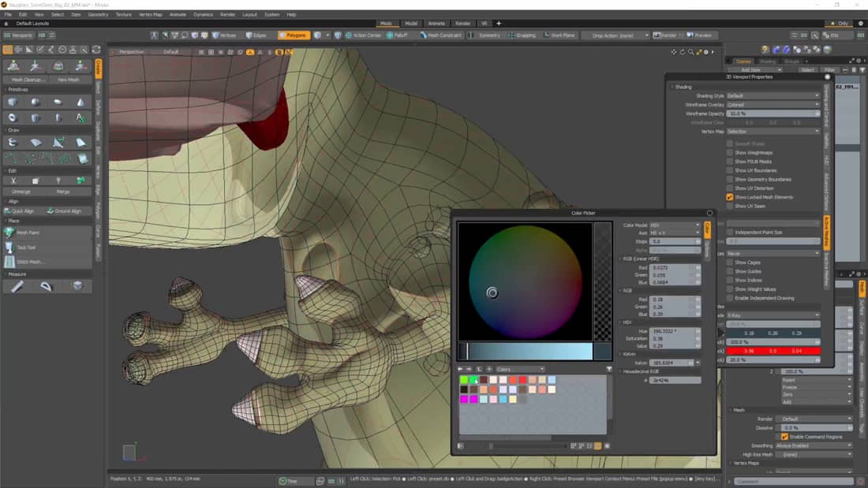
Task: Click the Merge button
Action: [x=63, y=192]
